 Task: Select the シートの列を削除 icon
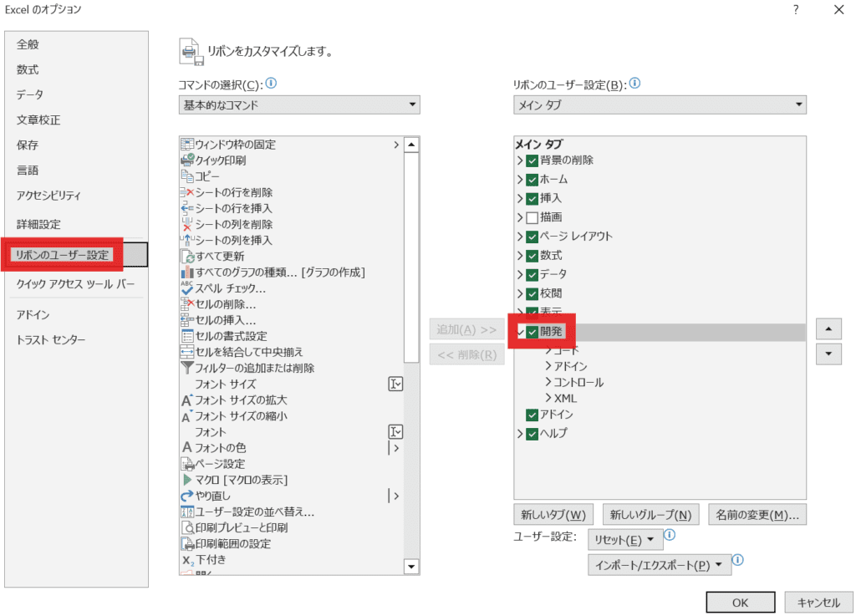point(187,224)
